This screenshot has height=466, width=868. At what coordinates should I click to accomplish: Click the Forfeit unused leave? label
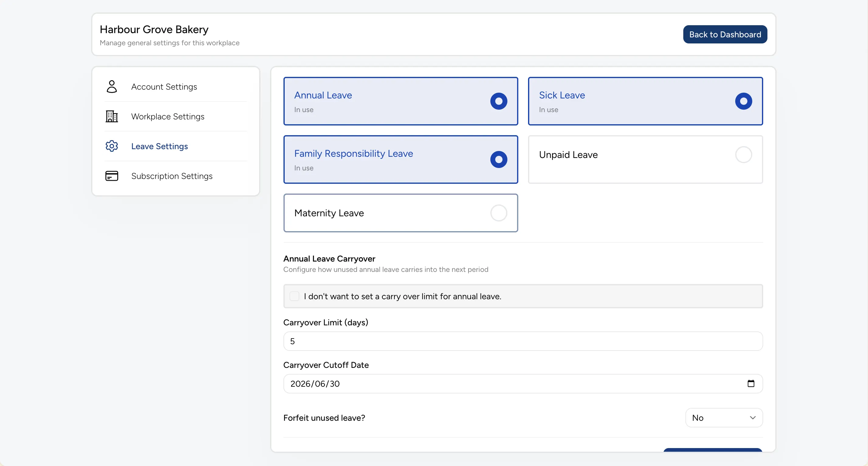324,418
